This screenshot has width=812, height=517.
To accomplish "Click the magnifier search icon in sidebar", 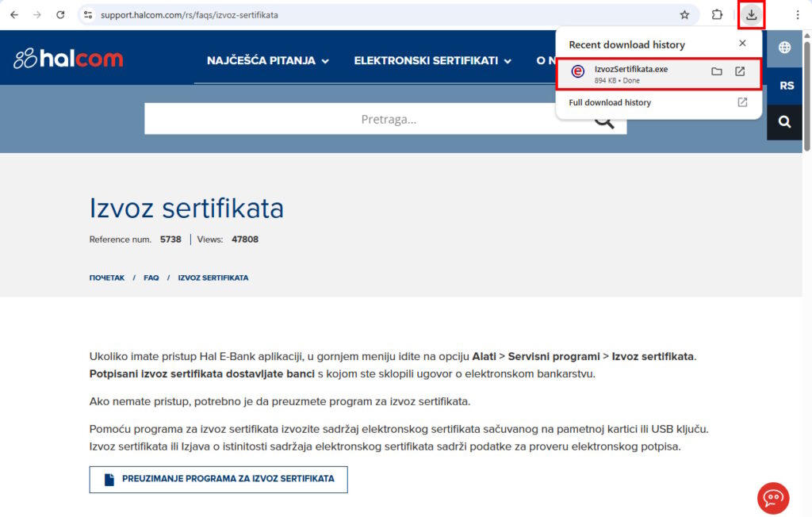I will (x=784, y=122).
